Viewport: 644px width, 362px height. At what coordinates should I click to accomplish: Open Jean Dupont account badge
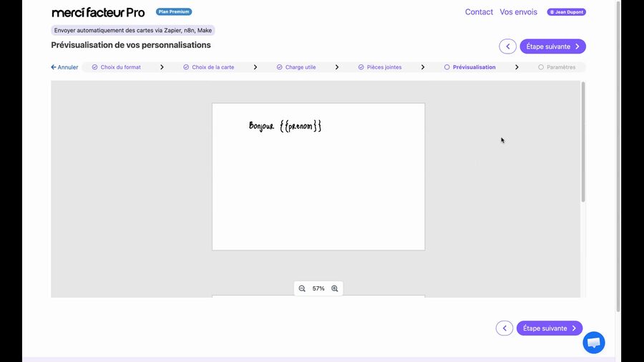tap(567, 12)
